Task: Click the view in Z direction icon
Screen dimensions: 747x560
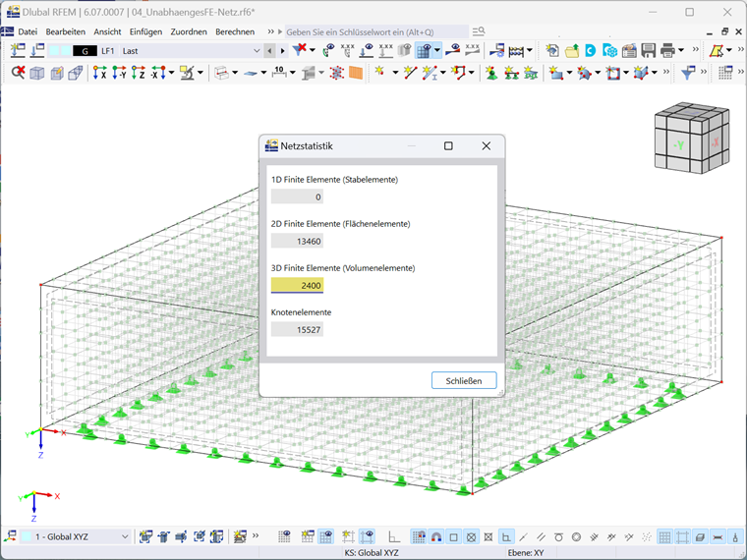Action: 139,73
